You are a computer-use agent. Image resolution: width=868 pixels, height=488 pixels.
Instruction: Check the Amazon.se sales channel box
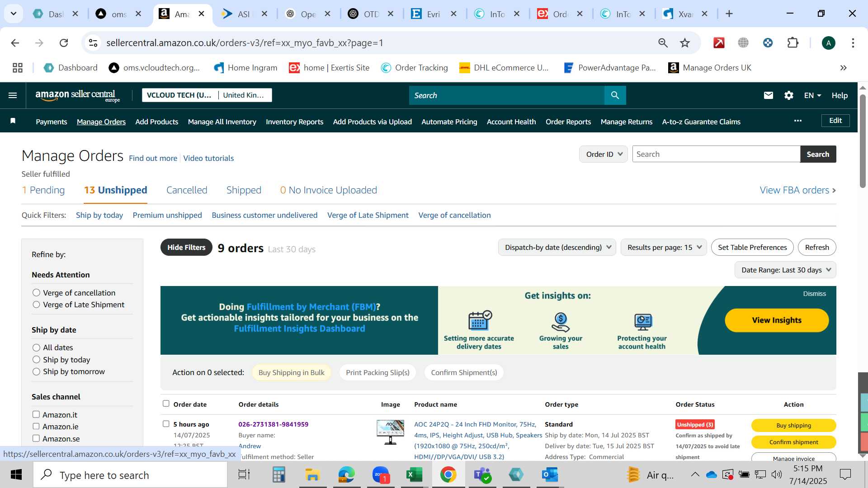(x=36, y=438)
